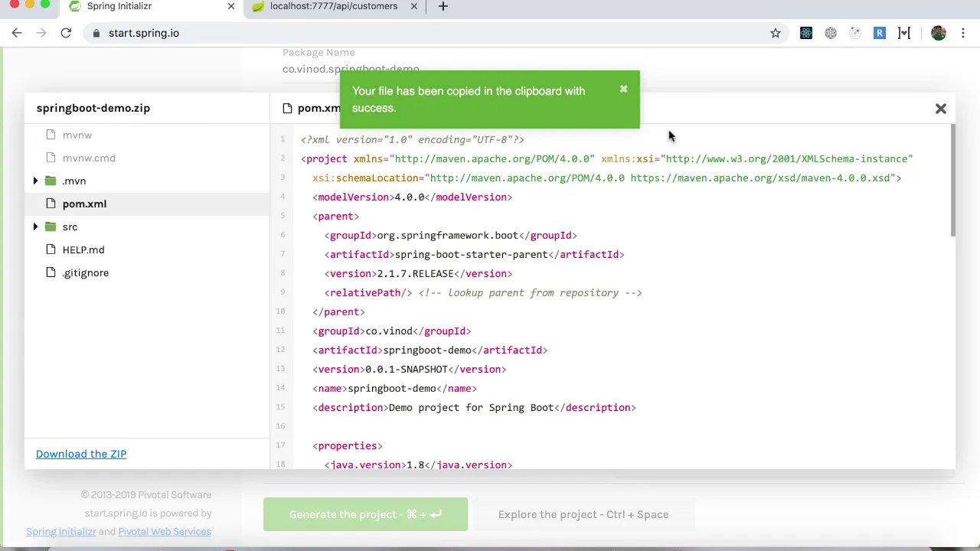Click the co.vinod groupId line

392,331
